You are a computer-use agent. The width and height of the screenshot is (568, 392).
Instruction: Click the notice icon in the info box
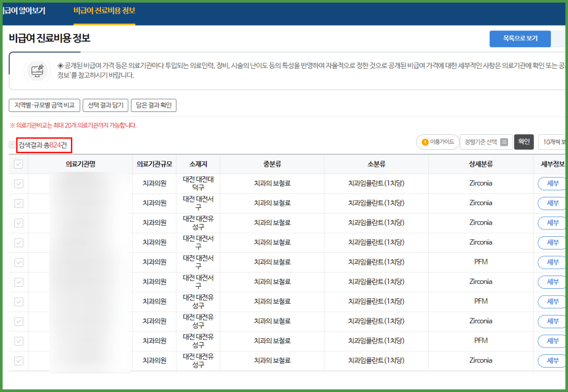(37, 70)
